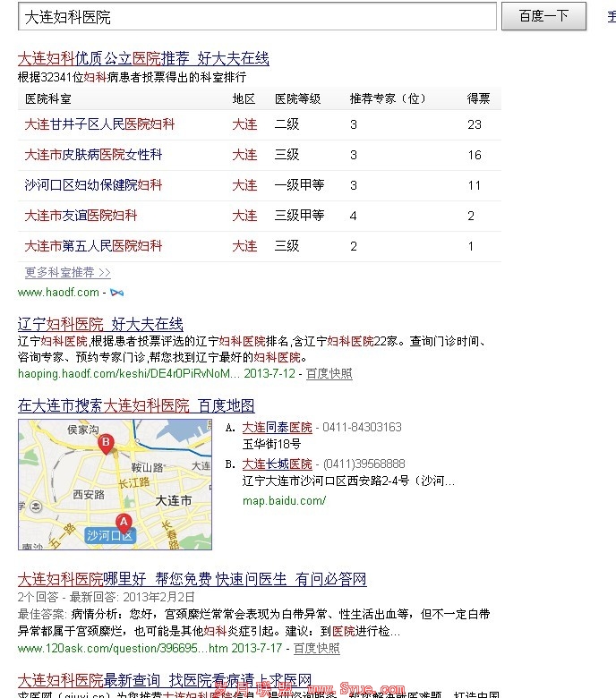
Task: Click the 百度一下 search button
Action: pos(543,16)
